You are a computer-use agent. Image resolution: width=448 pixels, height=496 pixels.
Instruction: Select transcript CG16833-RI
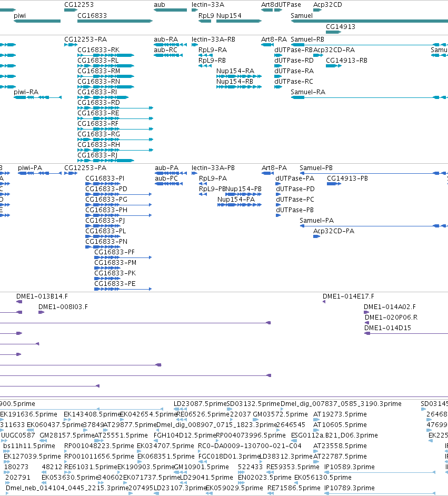click(x=97, y=92)
